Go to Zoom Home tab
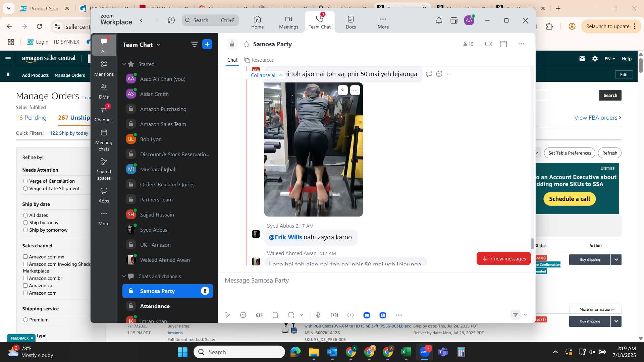 point(257,22)
